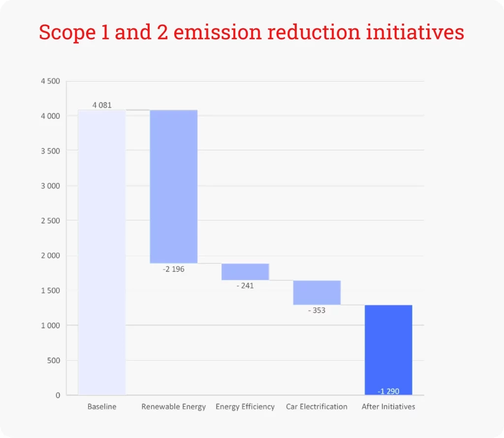
Task: Select the 2 500 y-axis tick label
Action: click(50, 220)
